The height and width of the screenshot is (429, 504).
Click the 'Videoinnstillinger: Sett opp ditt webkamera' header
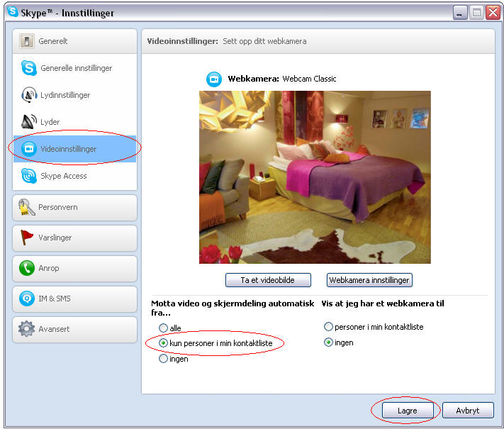click(x=227, y=41)
